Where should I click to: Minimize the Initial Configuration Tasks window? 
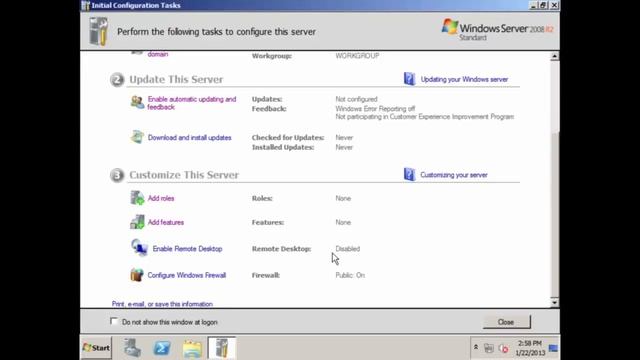533,5
